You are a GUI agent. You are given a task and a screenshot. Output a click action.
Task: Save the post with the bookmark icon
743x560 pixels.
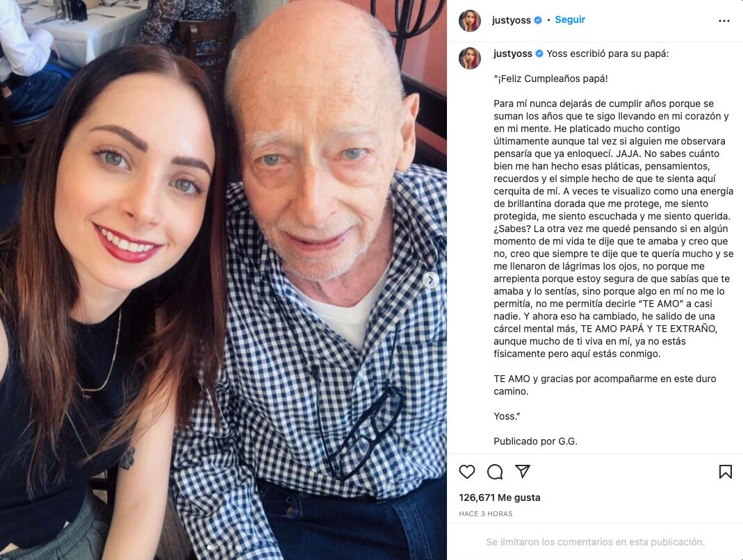coord(725,471)
